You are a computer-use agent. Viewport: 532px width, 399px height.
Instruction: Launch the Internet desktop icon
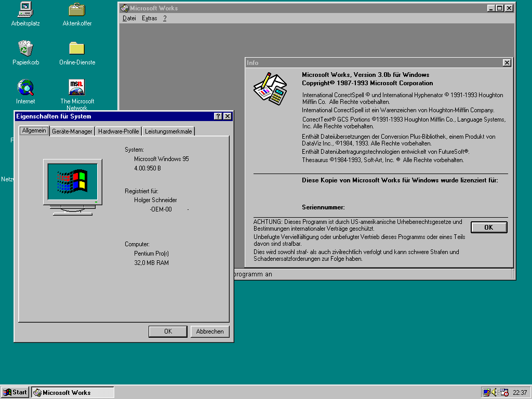tap(25, 87)
